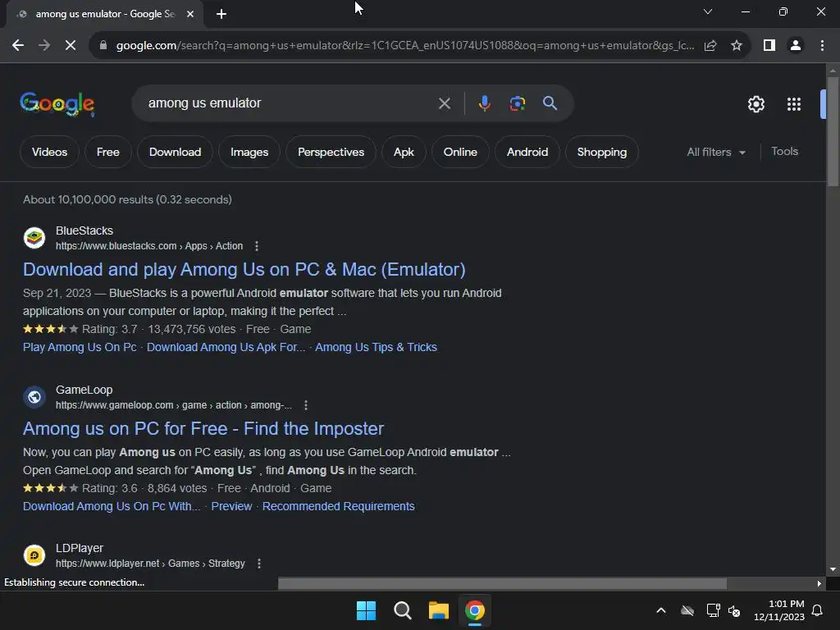
Task: Click the Chrome taskbar icon
Action: 475,610
